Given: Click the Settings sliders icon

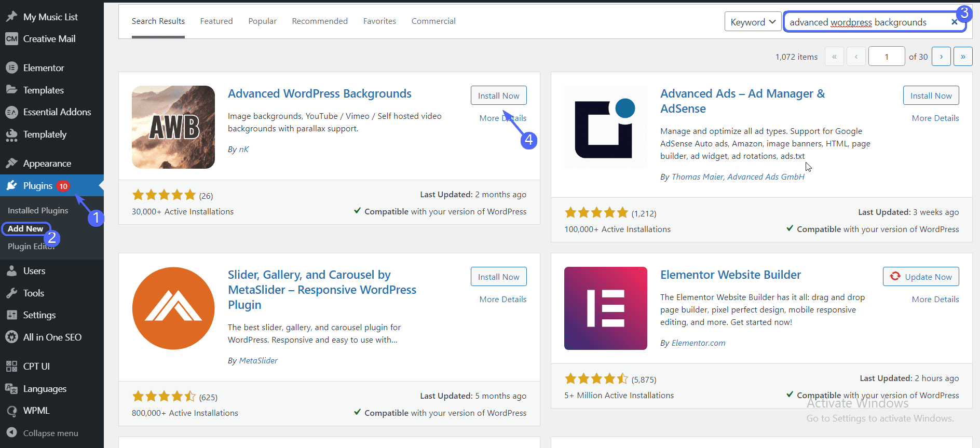Looking at the screenshot, I should [11, 315].
